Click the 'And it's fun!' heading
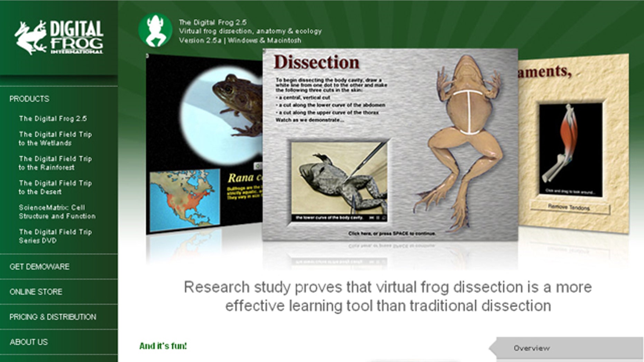 point(163,346)
